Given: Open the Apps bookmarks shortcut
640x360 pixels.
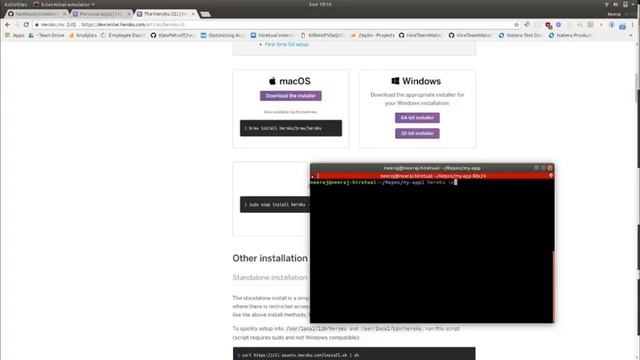Looking at the screenshot, I should [x=15, y=36].
